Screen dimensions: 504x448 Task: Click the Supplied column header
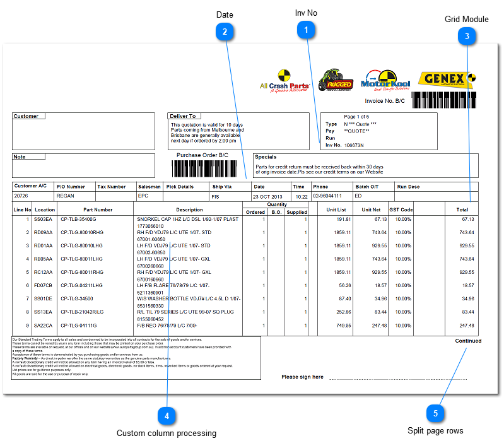coord(296,212)
